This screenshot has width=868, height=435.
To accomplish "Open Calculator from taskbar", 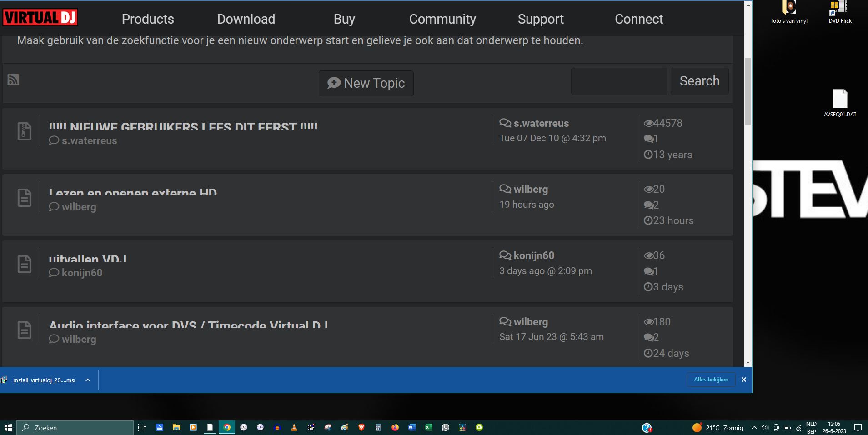I will coord(378,427).
